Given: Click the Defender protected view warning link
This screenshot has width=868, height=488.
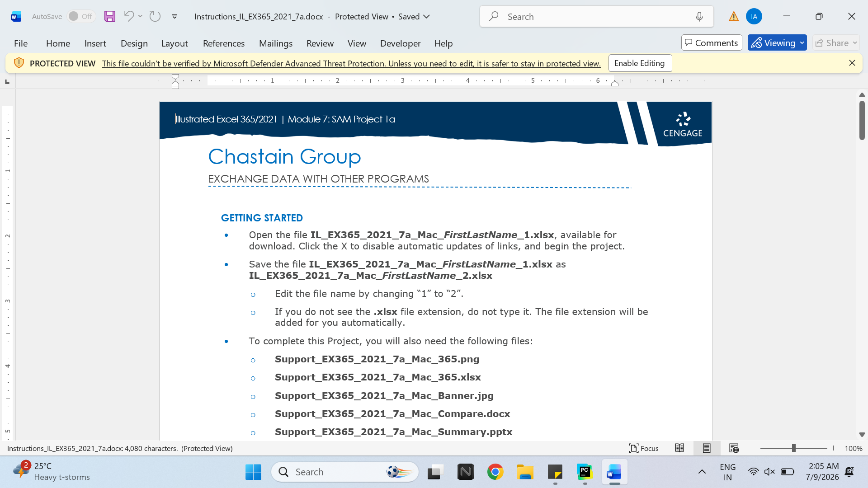Looking at the screenshot, I should click(351, 64).
